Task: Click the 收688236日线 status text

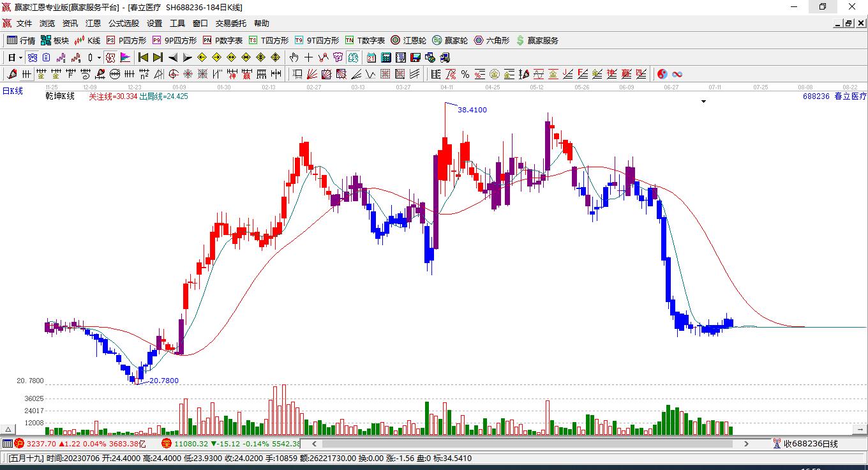Action: pyautogui.click(x=811, y=443)
